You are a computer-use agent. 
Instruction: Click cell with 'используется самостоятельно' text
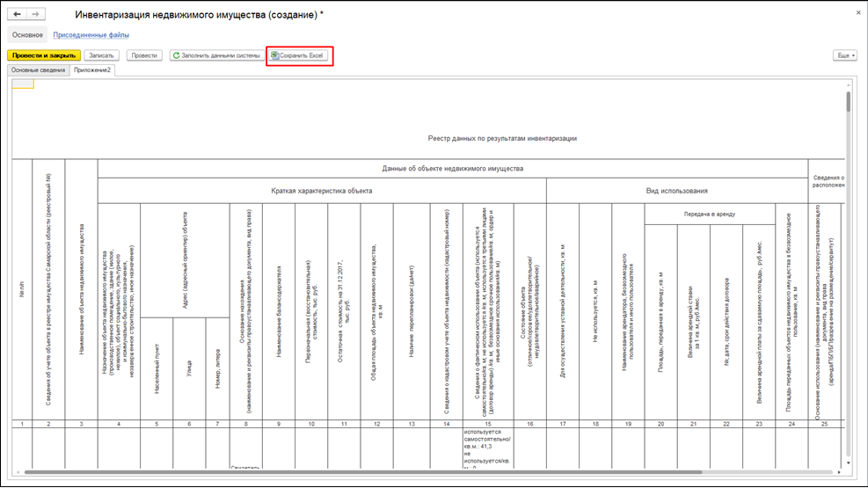pos(488,448)
